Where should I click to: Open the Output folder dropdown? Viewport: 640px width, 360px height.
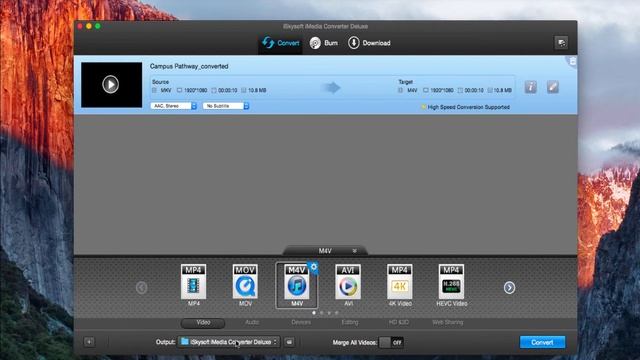[229, 342]
